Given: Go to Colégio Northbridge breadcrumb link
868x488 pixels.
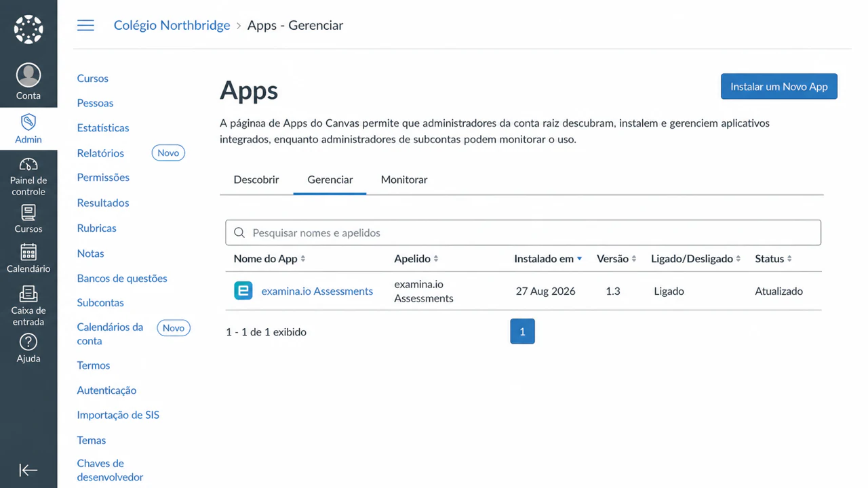Looking at the screenshot, I should point(172,26).
